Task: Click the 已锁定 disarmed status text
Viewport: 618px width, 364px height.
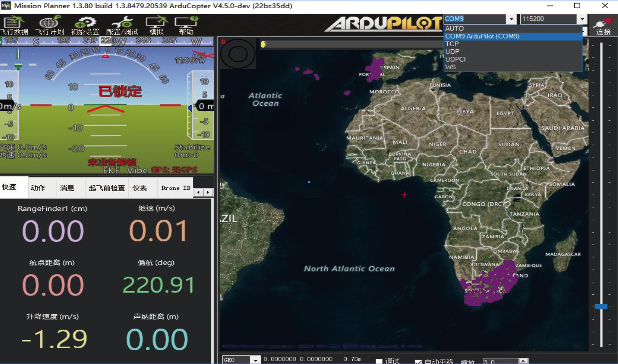Action: point(120,91)
